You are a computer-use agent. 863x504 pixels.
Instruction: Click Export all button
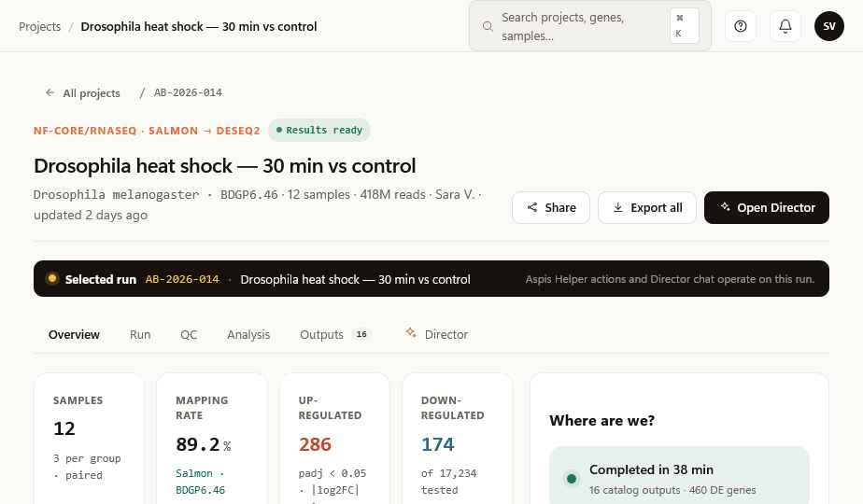(647, 207)
